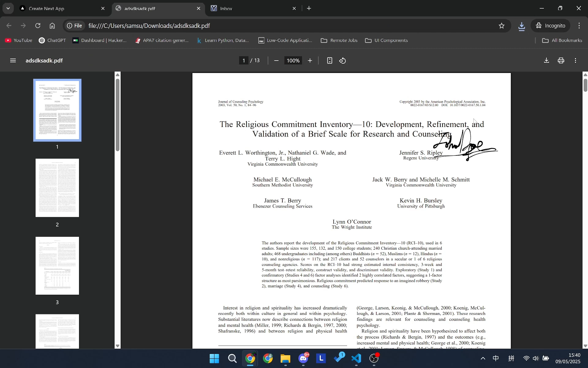Image resolution: width=588 pixels, height=368 pixels.
Task: Click the fit to page icon
Action: (x=330, y=61)
